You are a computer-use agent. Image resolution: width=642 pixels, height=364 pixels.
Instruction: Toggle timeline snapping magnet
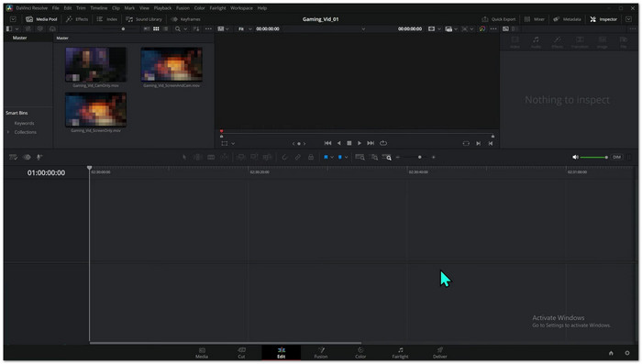point(284,157)
